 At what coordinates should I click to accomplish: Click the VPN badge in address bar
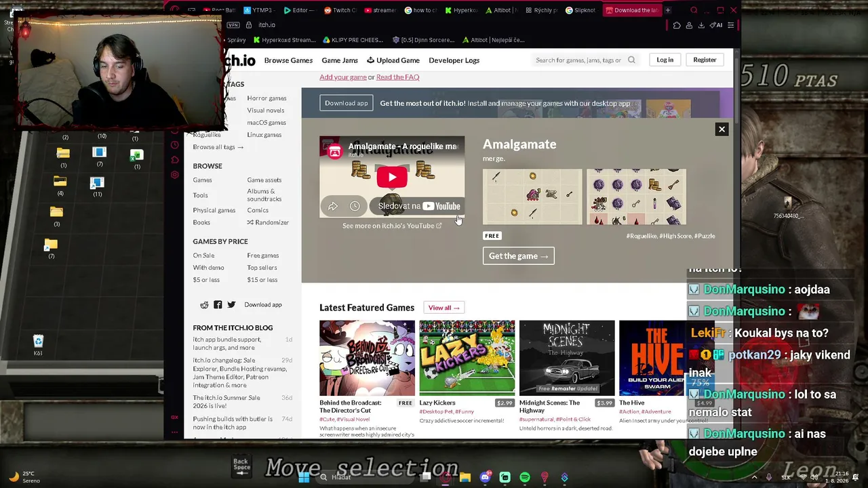(233, 25)
